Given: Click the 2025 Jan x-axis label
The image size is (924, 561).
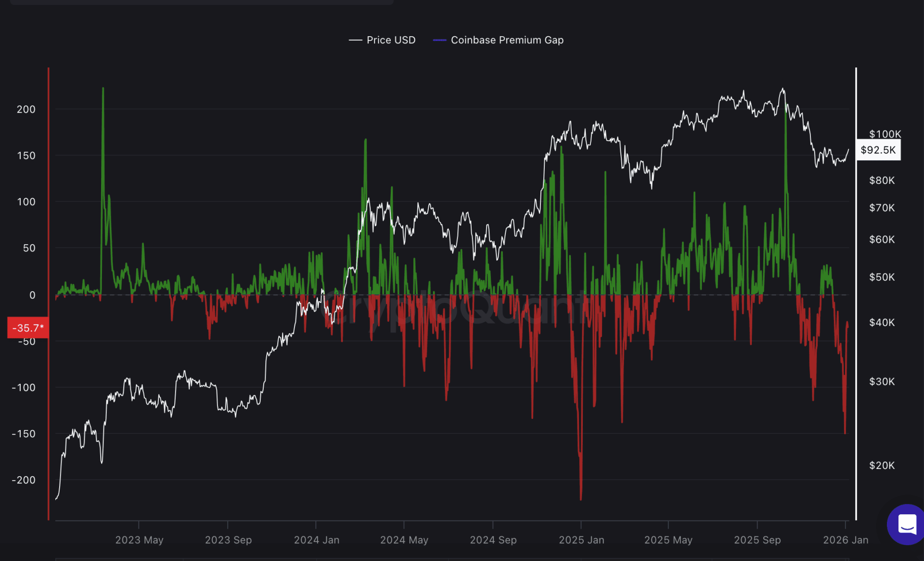Looking at the screenshot, I should [581, 540].
